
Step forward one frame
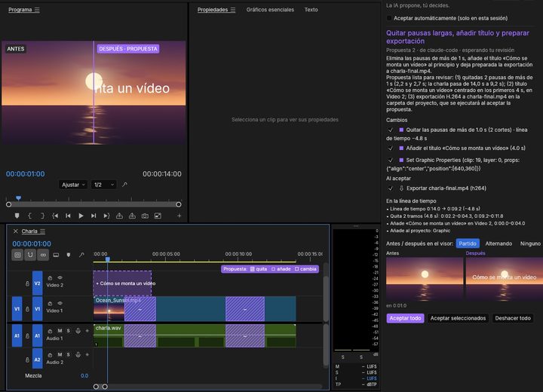point(94,216)
